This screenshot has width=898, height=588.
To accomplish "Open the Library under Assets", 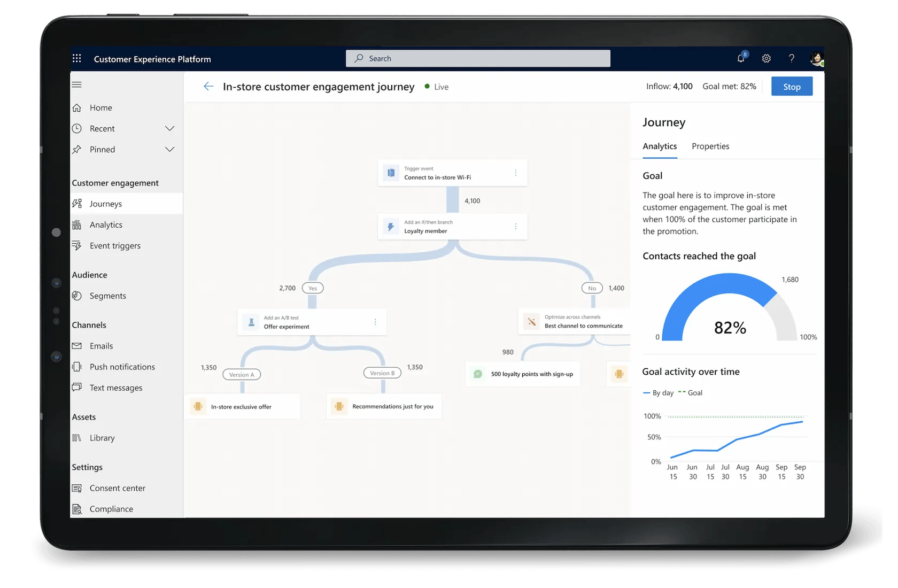I will tap(102, 437).
